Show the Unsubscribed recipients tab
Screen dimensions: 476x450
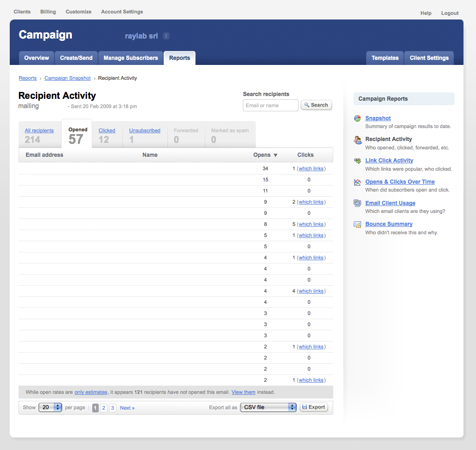pos(145,131)
